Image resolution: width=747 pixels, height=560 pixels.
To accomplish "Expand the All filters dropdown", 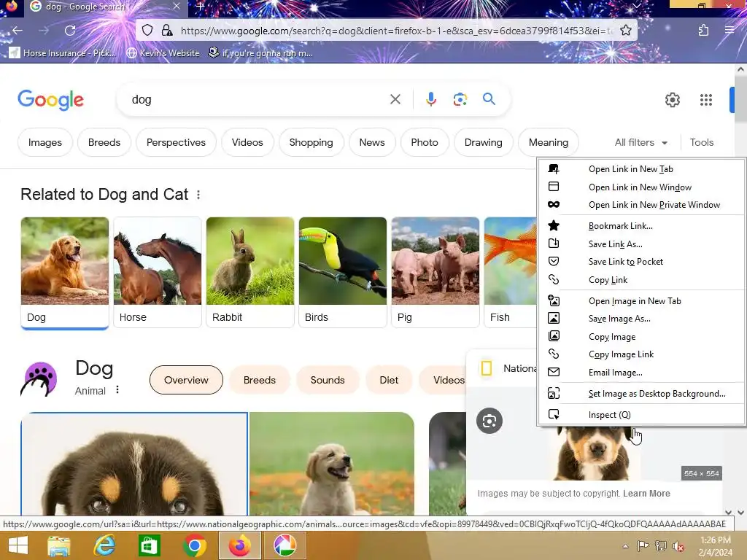I will click(640, 142).
